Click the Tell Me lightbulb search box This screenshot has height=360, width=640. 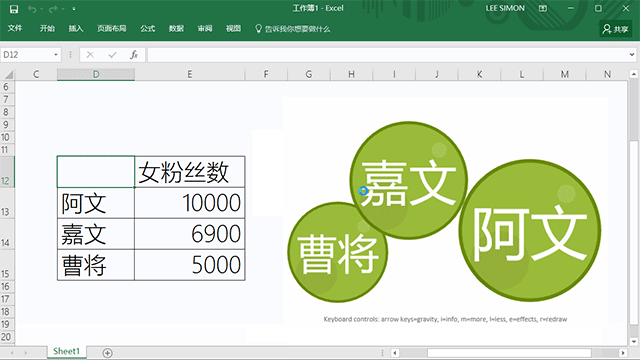tap(293, 29)
